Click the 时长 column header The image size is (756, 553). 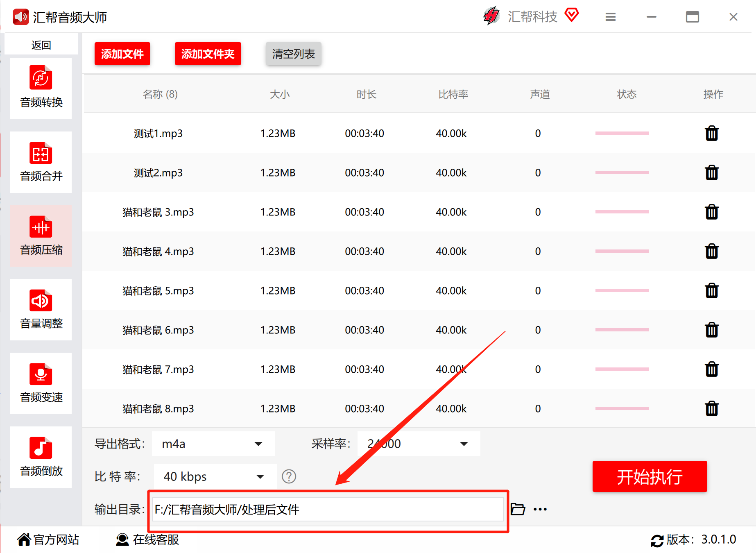367,94
